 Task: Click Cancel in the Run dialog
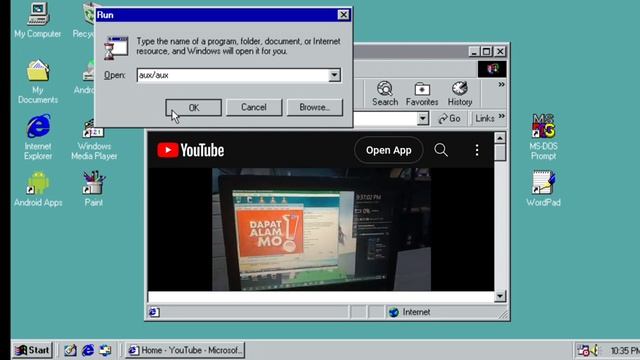(x=254, y=107)
